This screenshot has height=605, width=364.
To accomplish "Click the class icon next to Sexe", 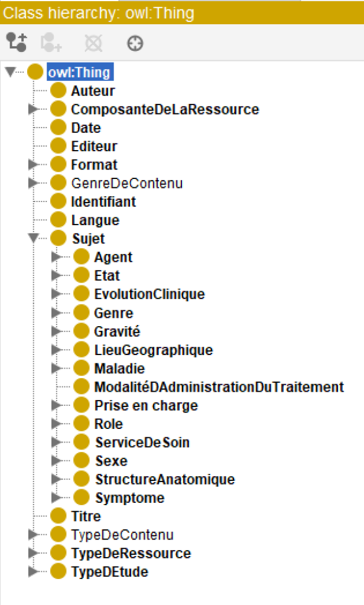I will pyautogui.click(x=81, y=461).
